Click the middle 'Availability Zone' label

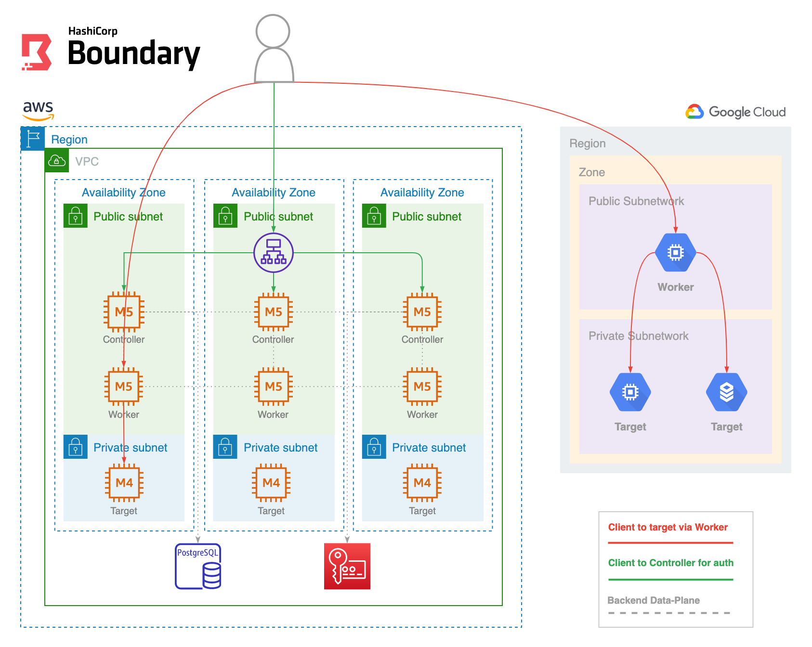coord(274,193)
